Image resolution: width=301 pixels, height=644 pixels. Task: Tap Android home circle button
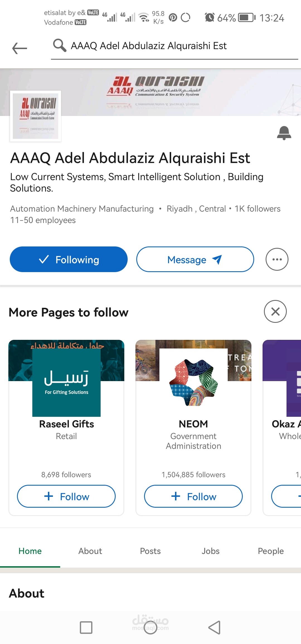(x=151, y=628)
